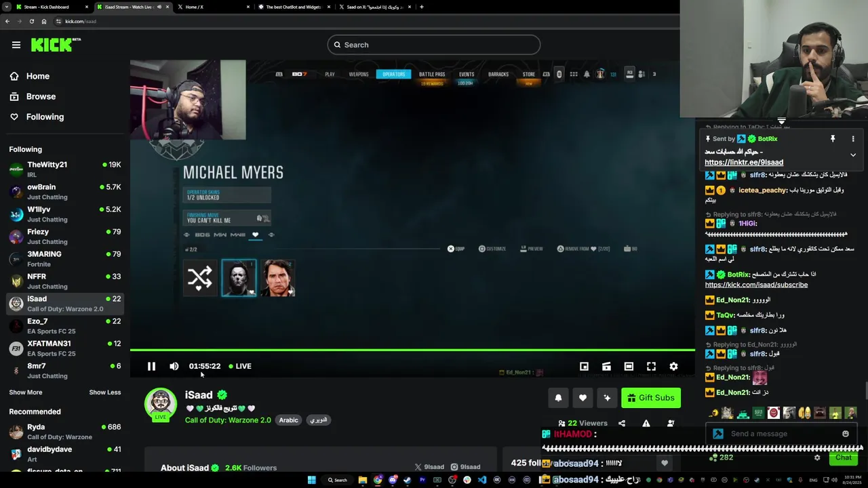Open the linktr.ee/9lsaad link

pos(744,162)
